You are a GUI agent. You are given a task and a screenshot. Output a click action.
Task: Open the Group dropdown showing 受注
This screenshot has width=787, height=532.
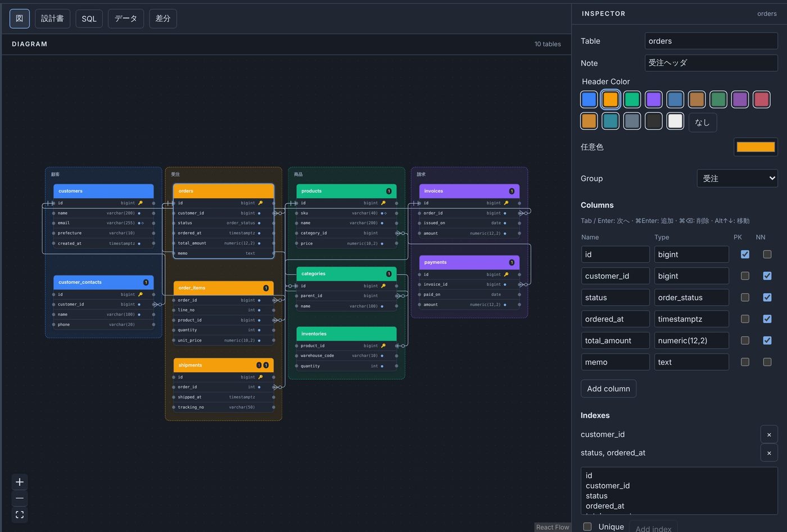tap(737, 178)
